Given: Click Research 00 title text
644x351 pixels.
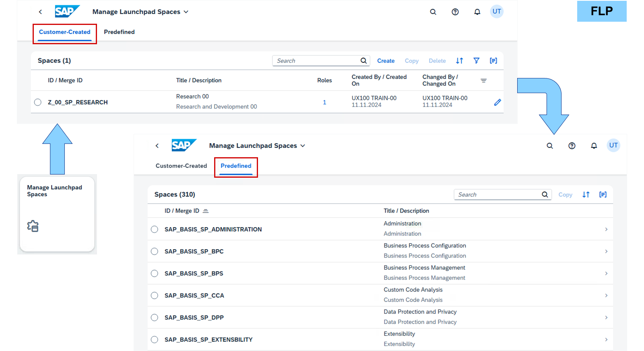Looking at the screenshot, I should [192, 96].
